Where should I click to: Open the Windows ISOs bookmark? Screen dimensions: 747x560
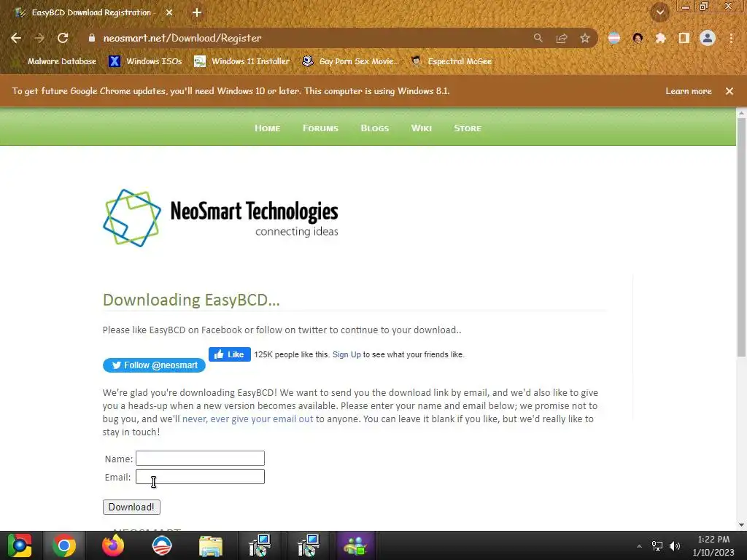pos(145,61)
